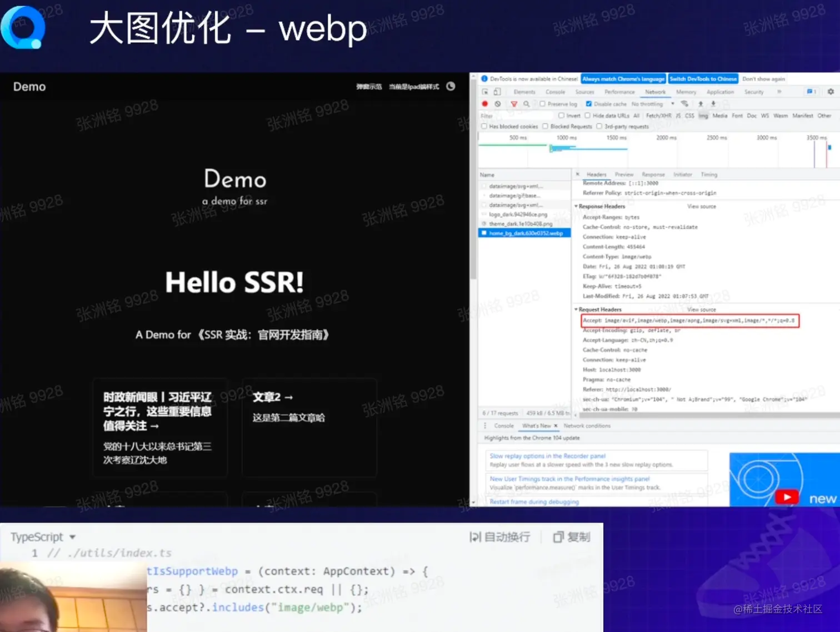The height and width of the screenshot is (632, 840).
Task: Check the Blocked Requests checkbox
Action: coord(545,127)
